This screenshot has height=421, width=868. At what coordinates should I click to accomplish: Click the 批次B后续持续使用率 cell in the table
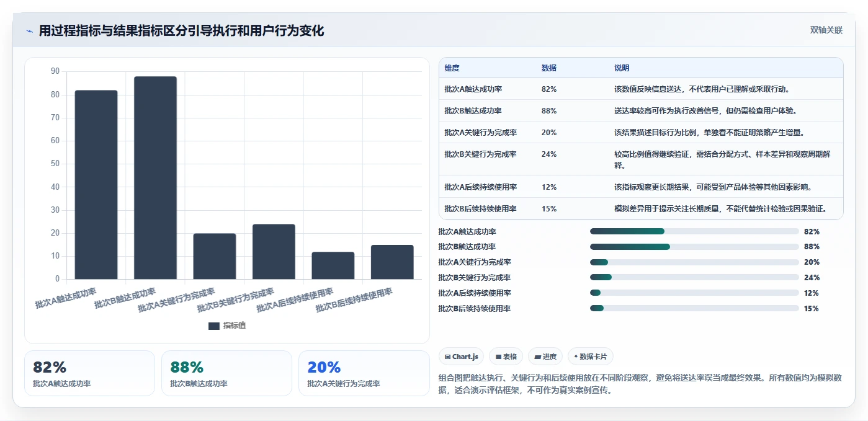(481, 209)
